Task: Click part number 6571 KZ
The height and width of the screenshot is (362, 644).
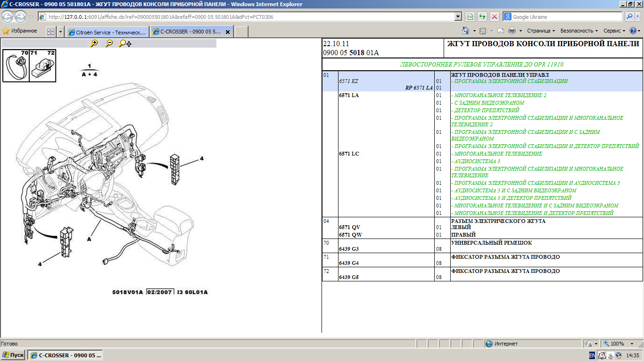Action: [x=348, y=81]
